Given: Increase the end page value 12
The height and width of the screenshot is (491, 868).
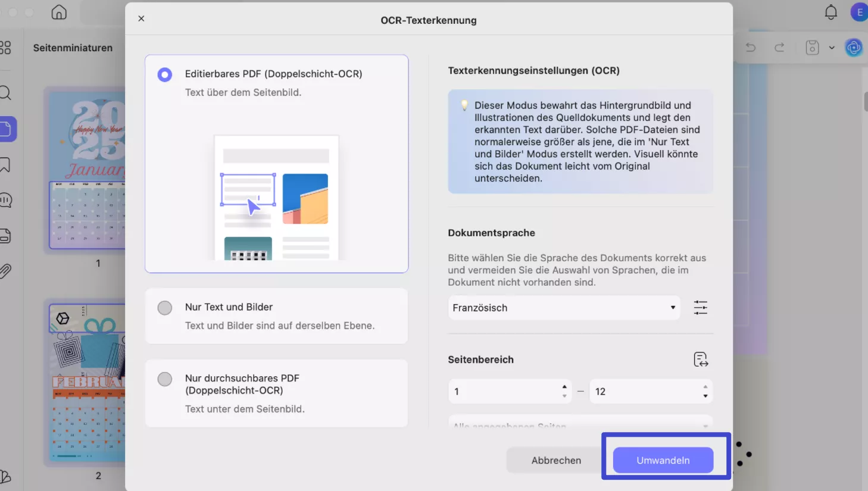Looking at the screenshot, I should point(705,387).
